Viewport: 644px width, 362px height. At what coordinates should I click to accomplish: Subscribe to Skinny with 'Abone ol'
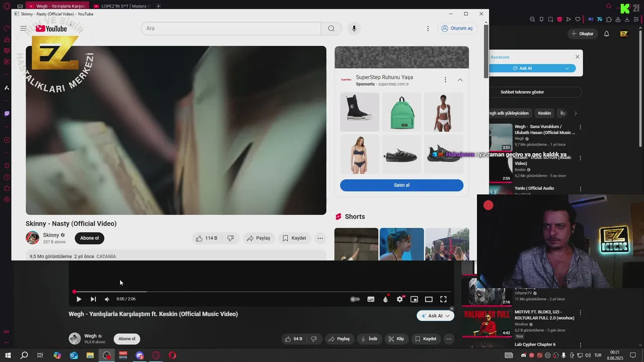point(90,238)
